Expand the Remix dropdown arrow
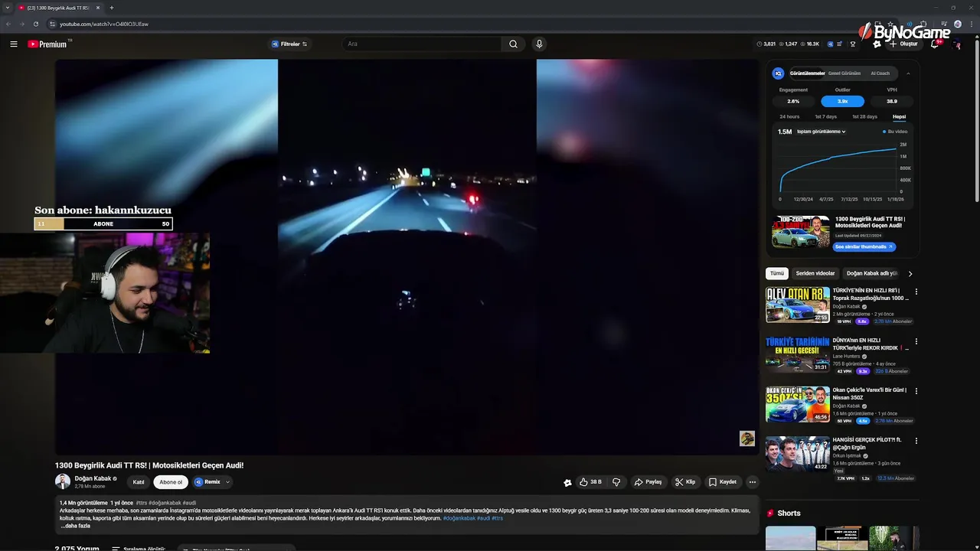Screen dimensions: 980x551 click(227, 482)
